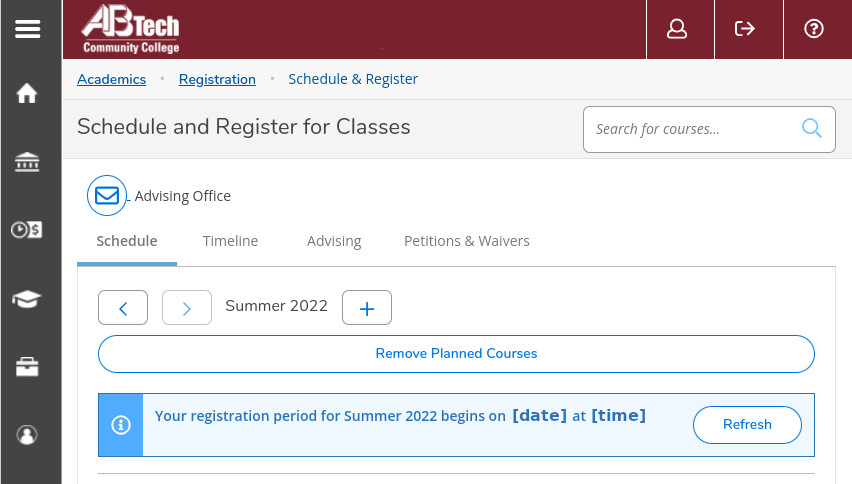852x484 pixels.
Task: Click the search magnifier icon
Action: [811, 128]
